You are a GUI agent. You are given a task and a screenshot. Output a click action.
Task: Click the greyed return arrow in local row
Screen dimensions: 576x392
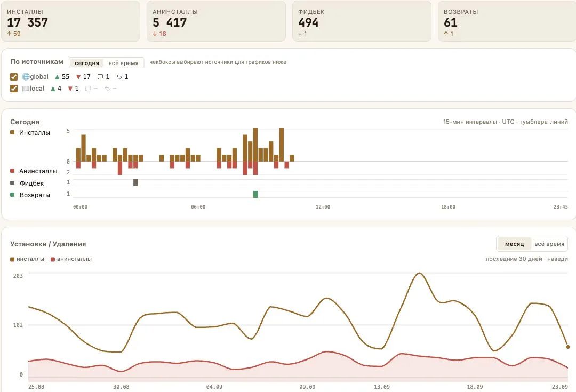click(107, 89)
